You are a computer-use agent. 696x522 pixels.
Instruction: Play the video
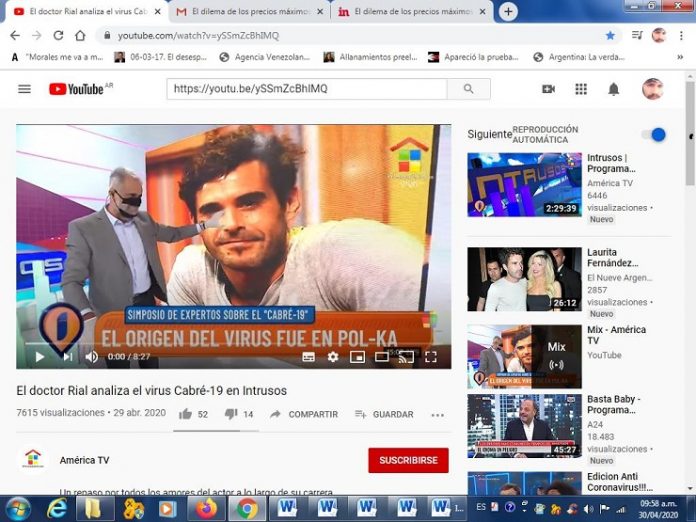pos(40,356)
